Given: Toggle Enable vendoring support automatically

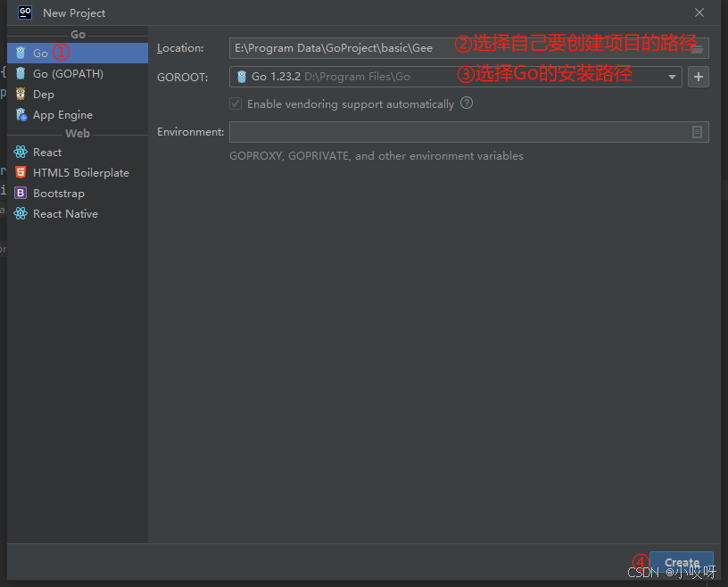Looking at the screenshot, I should tap(236, 103).
